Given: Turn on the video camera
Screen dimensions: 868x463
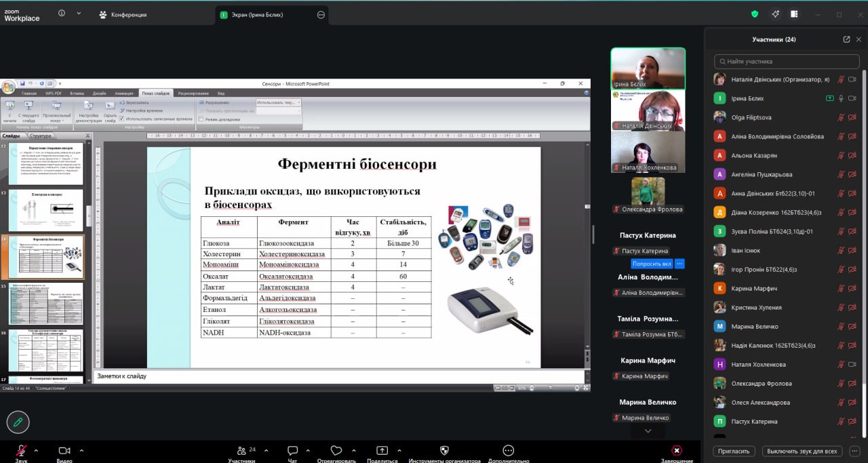Looking at the screenshot, I should tap(64, 451).
